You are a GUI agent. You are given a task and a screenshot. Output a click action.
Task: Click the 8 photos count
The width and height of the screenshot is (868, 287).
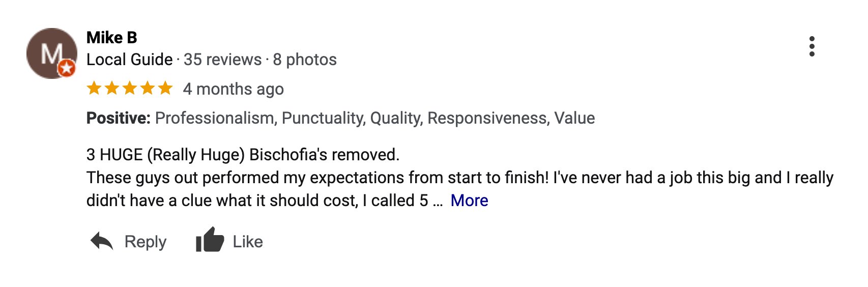tap(305, 60)
